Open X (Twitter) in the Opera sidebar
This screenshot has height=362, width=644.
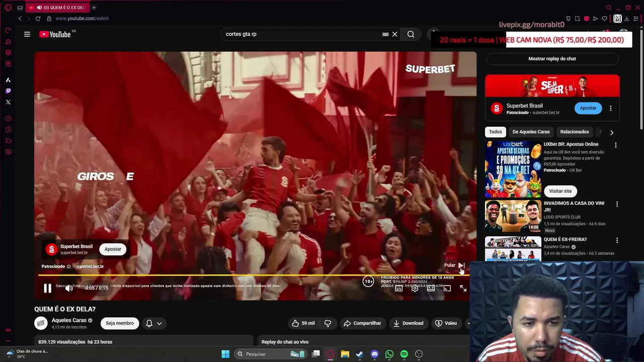pyautogui.click(x=8, y=102)
